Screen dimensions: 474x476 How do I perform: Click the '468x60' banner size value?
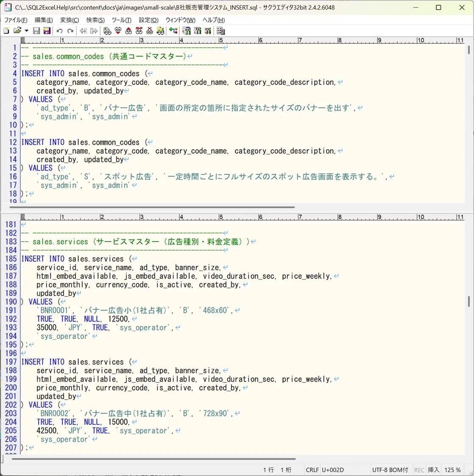click(215, 310)
